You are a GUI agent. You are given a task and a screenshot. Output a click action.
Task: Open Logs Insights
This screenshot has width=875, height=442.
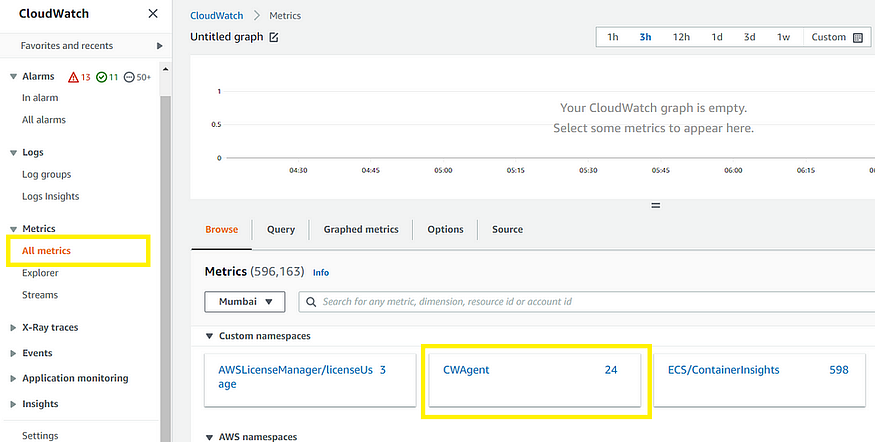pyautogui.click(x=51, y=196)
